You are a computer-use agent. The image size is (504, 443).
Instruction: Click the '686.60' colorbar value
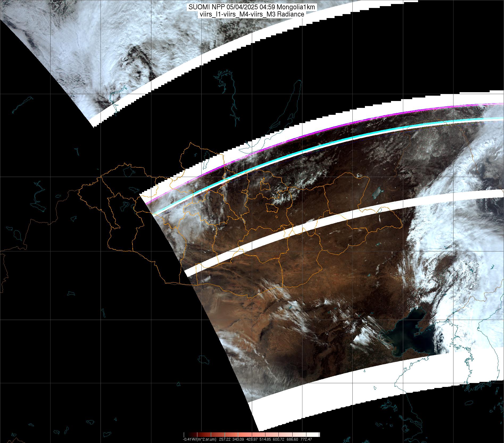coord(292,439)
